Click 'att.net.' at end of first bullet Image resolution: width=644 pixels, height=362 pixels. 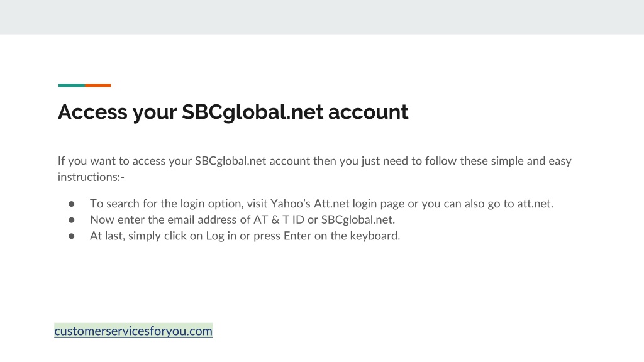[x=535, y=204]
